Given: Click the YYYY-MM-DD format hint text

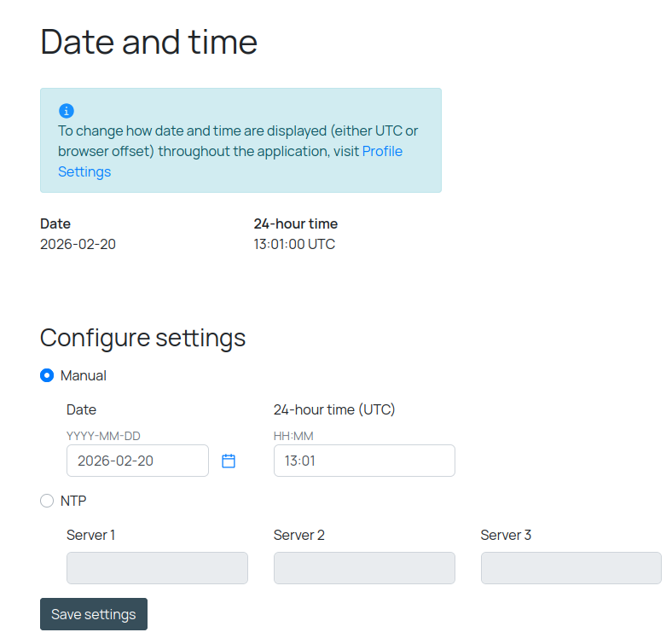Looking at the screenshot, I should (x=103, y=437).
